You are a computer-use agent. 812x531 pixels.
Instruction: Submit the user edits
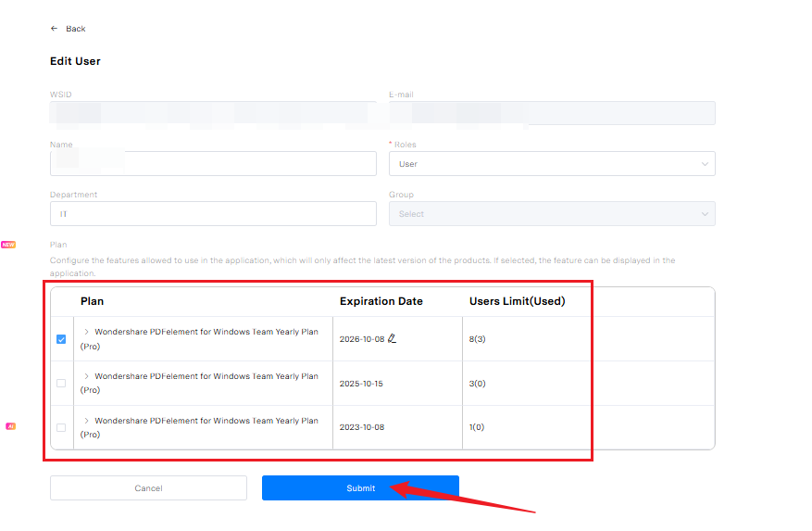coord(360,488)
